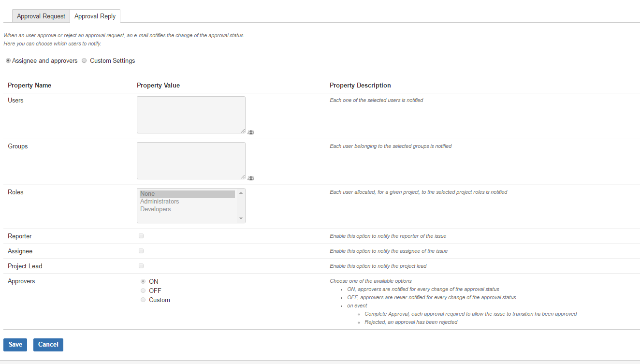Open group picker icon beside Groups field
This screenshot has height=364, width=640.
pos(251,178)
